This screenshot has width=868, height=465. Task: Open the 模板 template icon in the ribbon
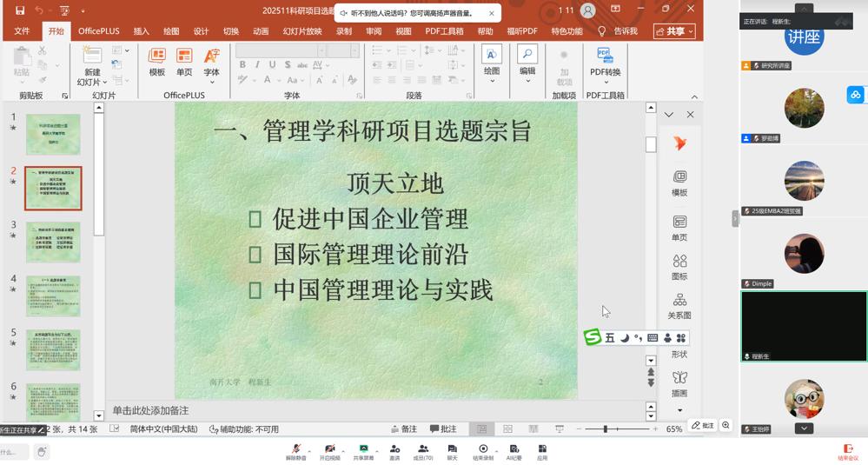157,62
